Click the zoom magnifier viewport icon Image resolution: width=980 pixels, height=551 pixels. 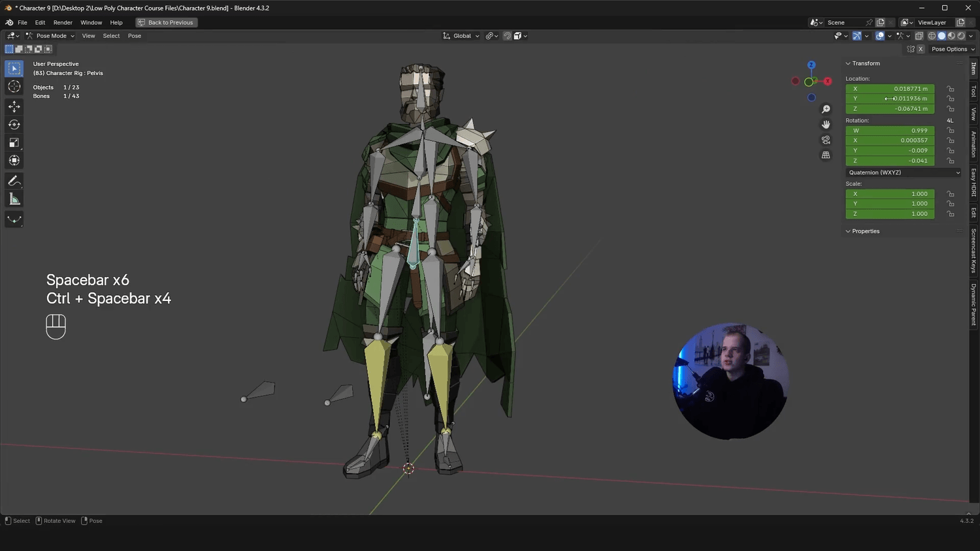[826, 109]
